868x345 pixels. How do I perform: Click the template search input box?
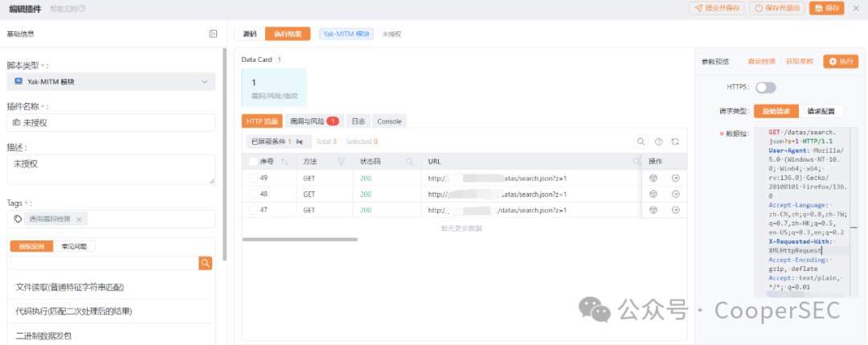[x=104, y=263]
